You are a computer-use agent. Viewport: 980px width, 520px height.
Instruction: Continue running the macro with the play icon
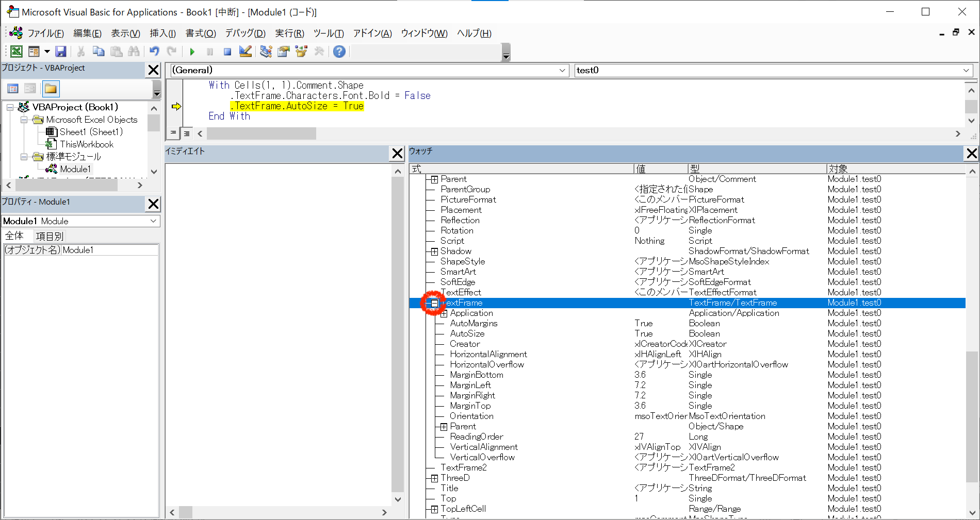coord(192,52)
